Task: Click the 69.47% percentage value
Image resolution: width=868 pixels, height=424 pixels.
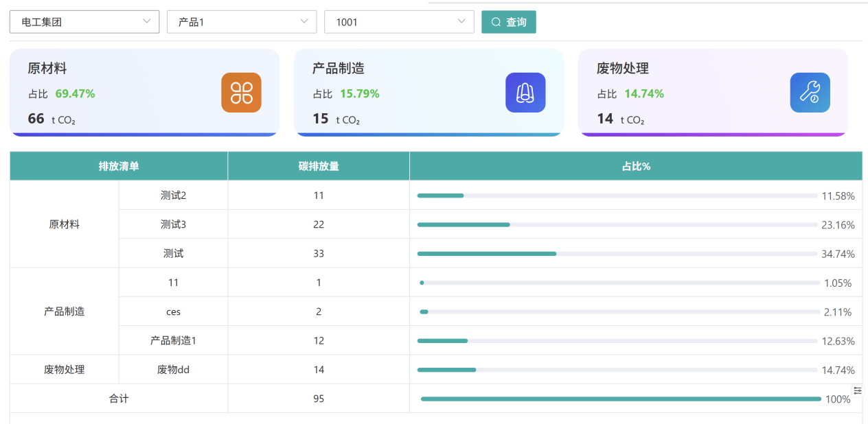Action: pyautogui.click(x=75, y=94)
